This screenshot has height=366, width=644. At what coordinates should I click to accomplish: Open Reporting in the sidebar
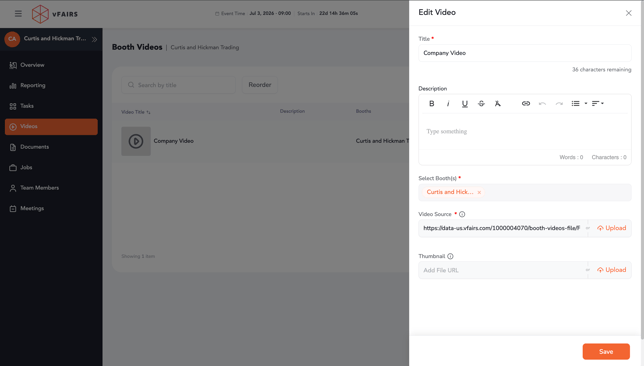51,85
